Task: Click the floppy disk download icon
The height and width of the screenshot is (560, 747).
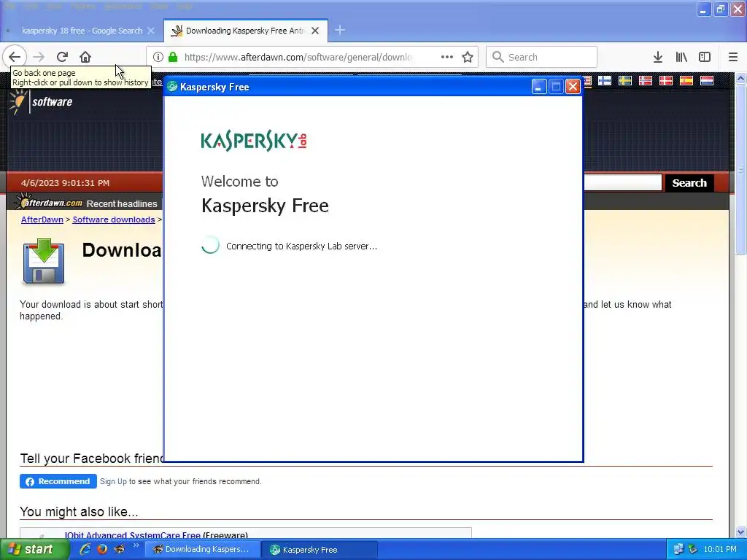Action: (43, 262)
